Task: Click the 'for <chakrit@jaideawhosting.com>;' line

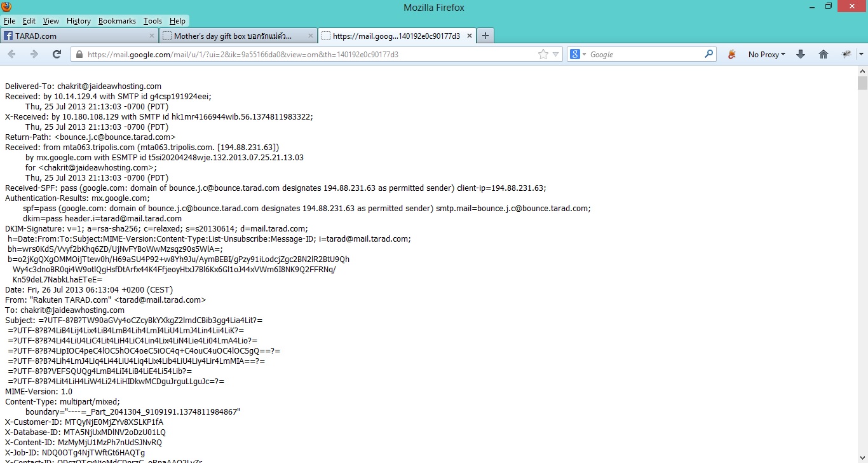Action: pyautogui.click(x=91, y=168)
